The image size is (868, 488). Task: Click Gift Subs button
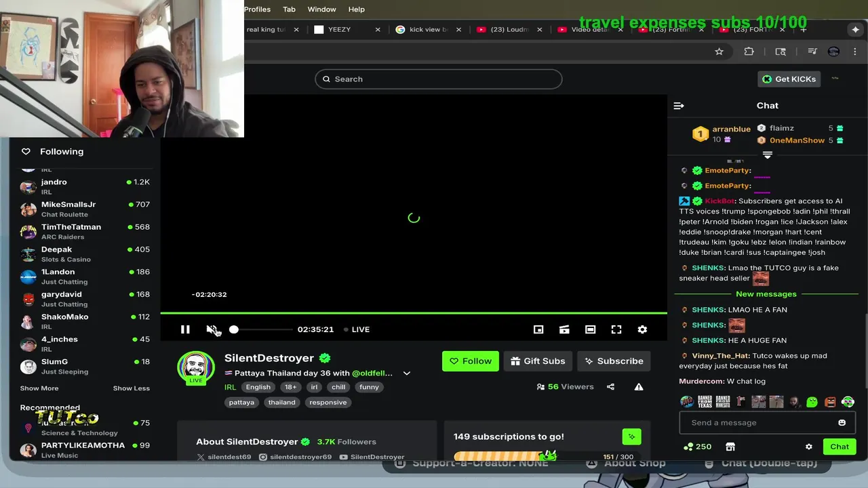pos(538,361)
